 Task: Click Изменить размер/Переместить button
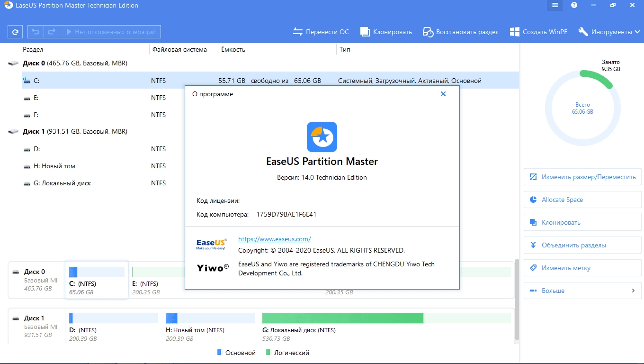click(582, 177)
